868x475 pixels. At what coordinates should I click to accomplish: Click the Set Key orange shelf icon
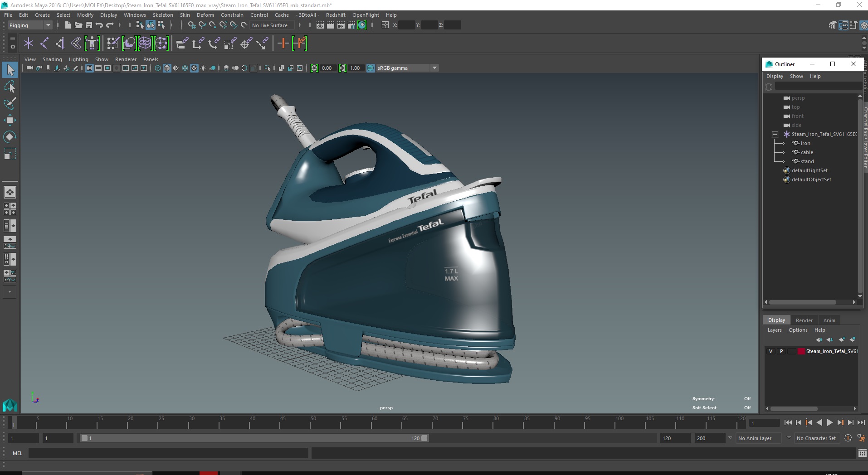point(283,44)
